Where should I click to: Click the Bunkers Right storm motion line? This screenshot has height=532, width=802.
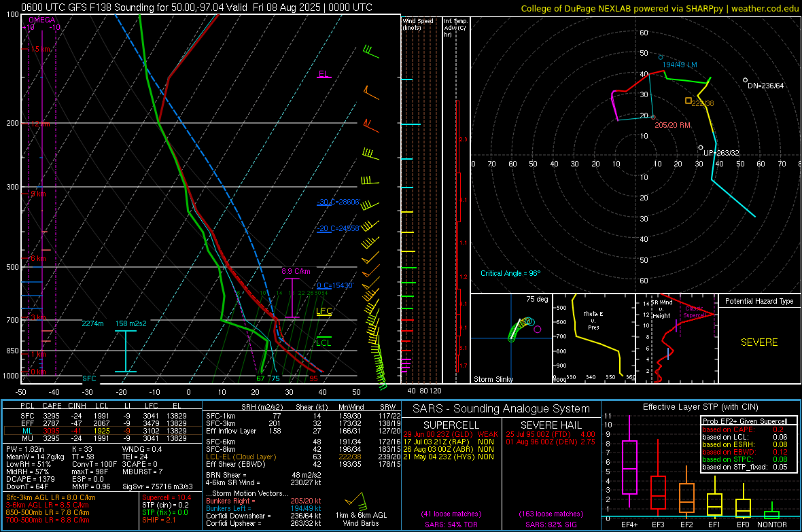(264, 501)
